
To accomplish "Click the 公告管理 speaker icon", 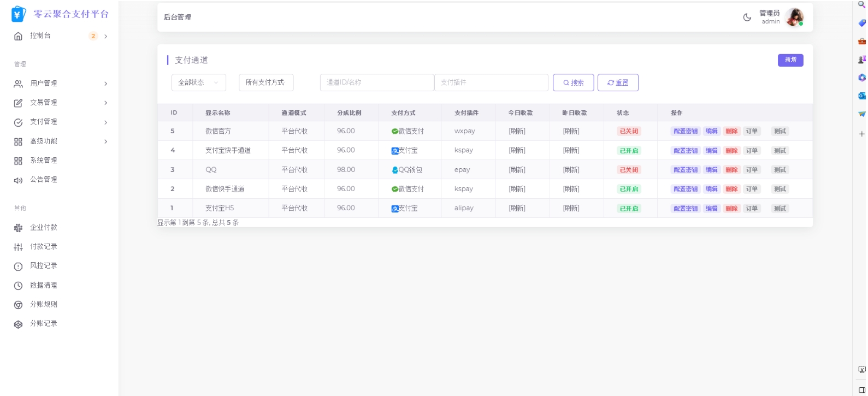I will coord(18,180).
